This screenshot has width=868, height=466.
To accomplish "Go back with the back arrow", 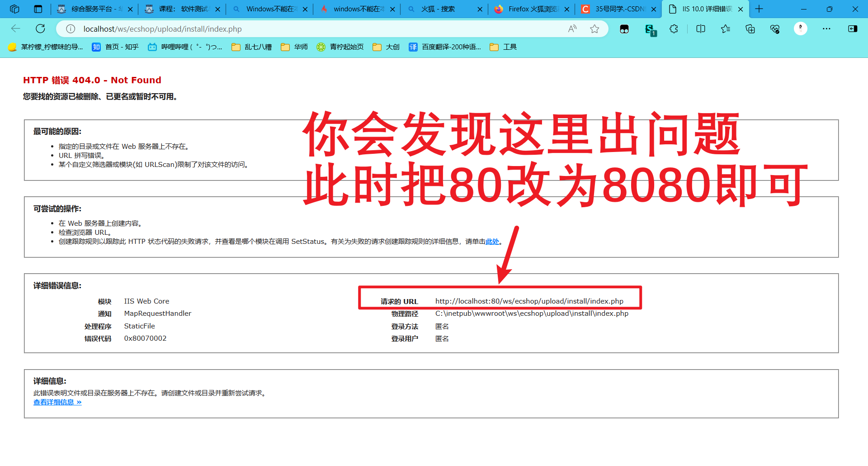I will tap(16, 29).
